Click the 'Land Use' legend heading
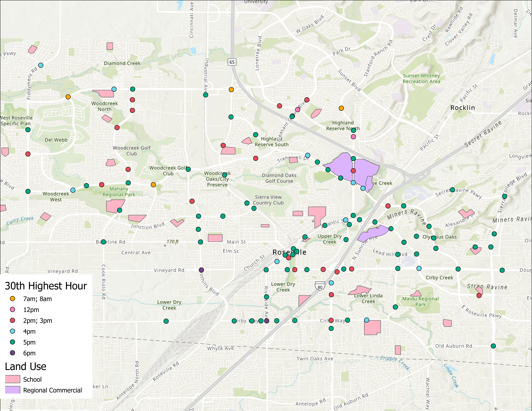The width and height of the screenshot is (532, 411). point(26,366)
